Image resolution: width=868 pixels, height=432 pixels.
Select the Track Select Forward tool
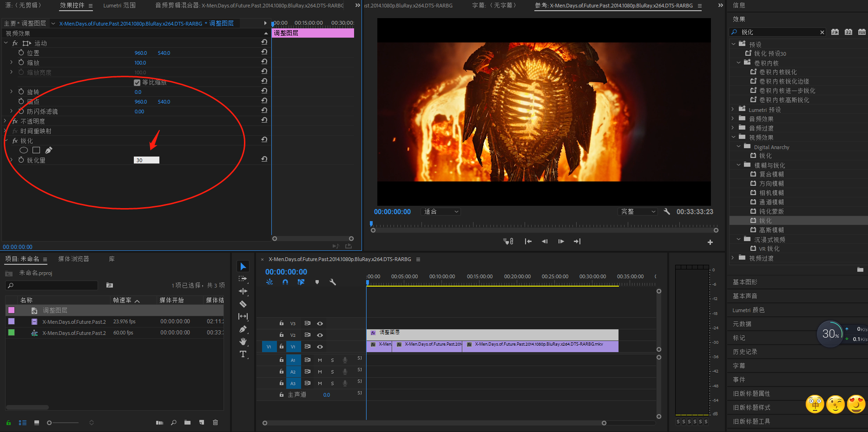click(x=243, y=279)
